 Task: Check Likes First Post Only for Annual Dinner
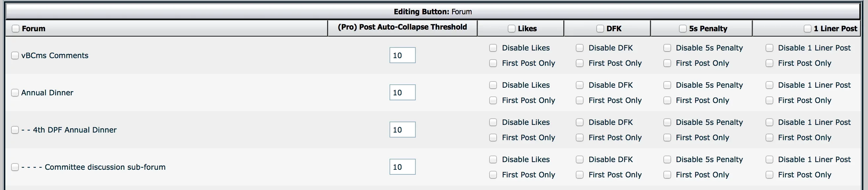click(493, 100)
